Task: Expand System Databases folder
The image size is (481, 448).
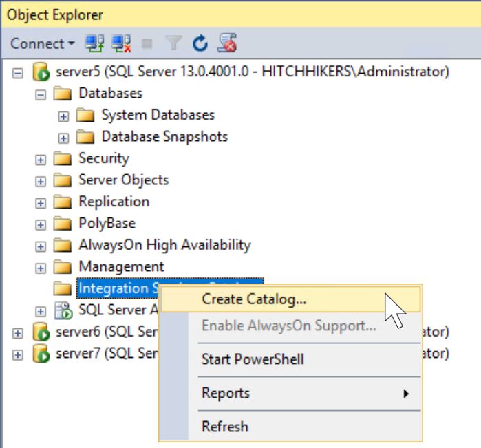Action: point(63,116)
